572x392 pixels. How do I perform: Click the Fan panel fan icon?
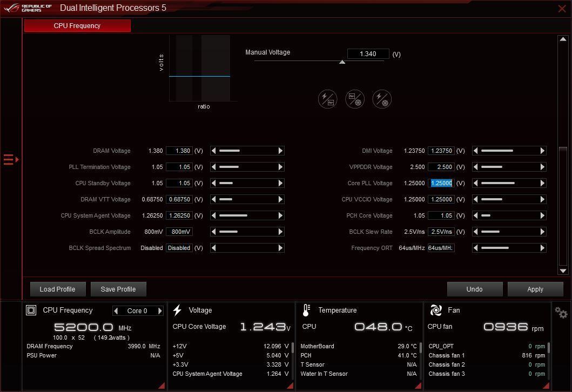436,310
